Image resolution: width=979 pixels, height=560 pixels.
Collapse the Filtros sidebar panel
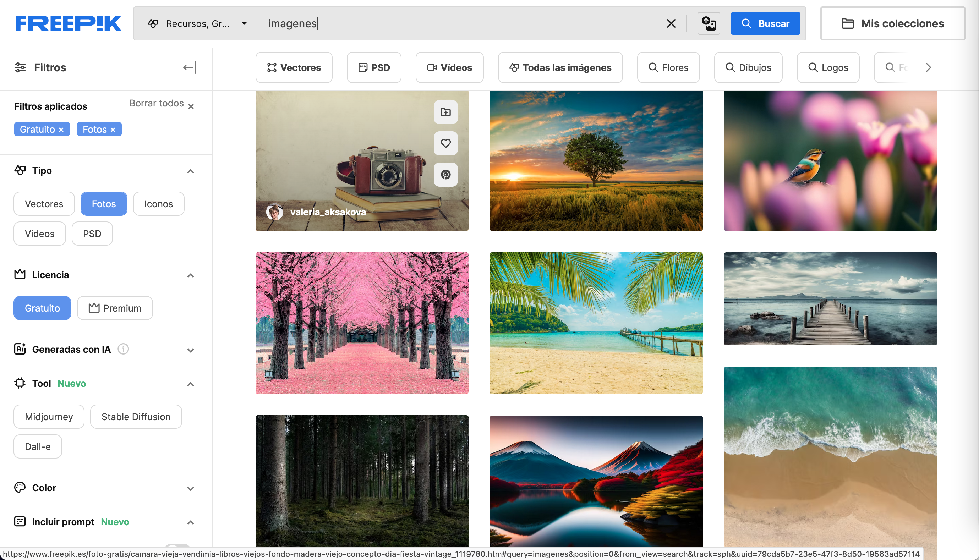click(x=190, y=68)
